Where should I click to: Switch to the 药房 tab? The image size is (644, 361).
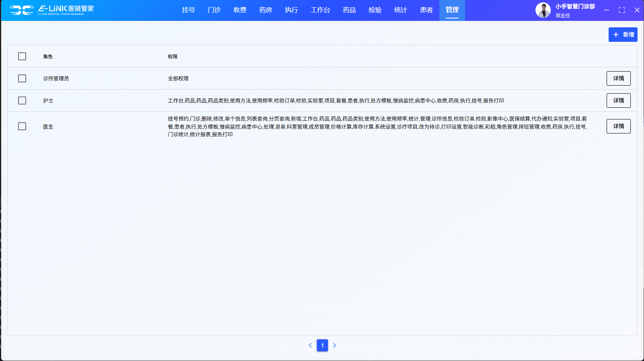pyautogui.click(x=266, y=10)
